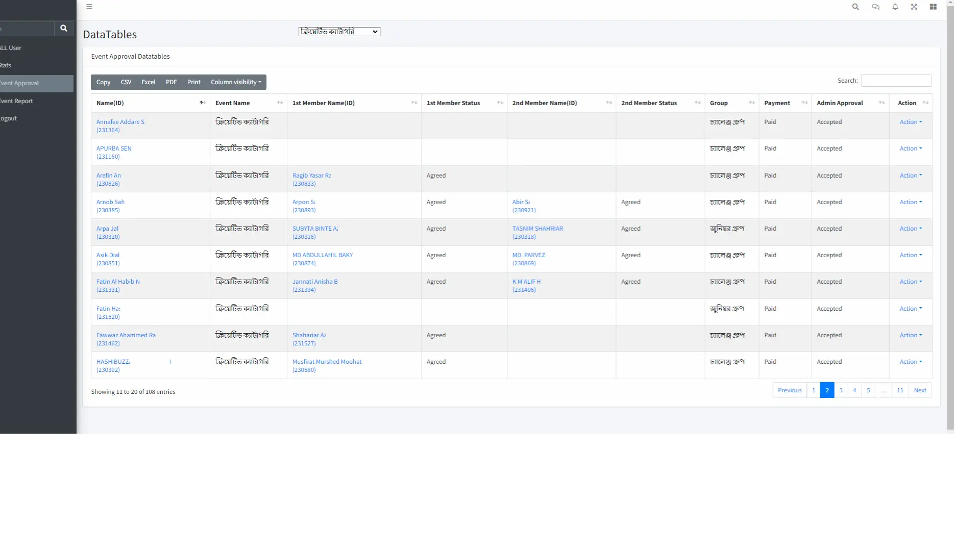The image size is (980, 551).
Task: Open APURBA SEN's profile link
Action: 113,148
